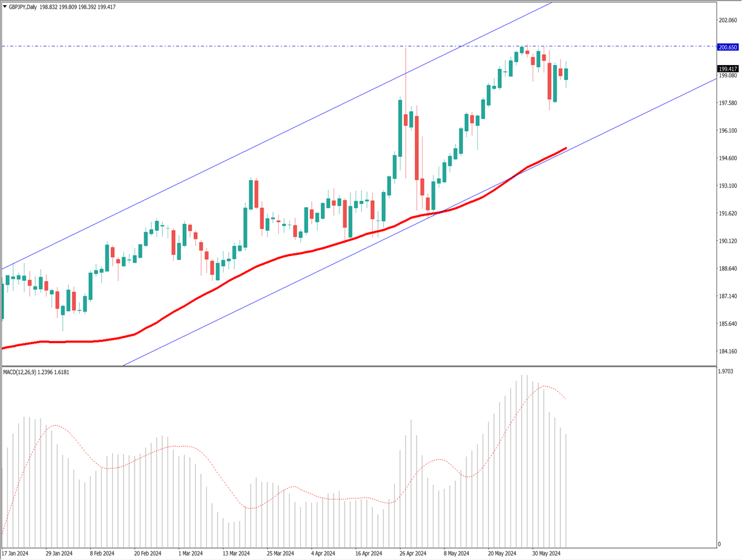Click the triangle arrow beside GBPJPY,Daily title
This screenshot has height=560, width=742.
coord(5,6)
